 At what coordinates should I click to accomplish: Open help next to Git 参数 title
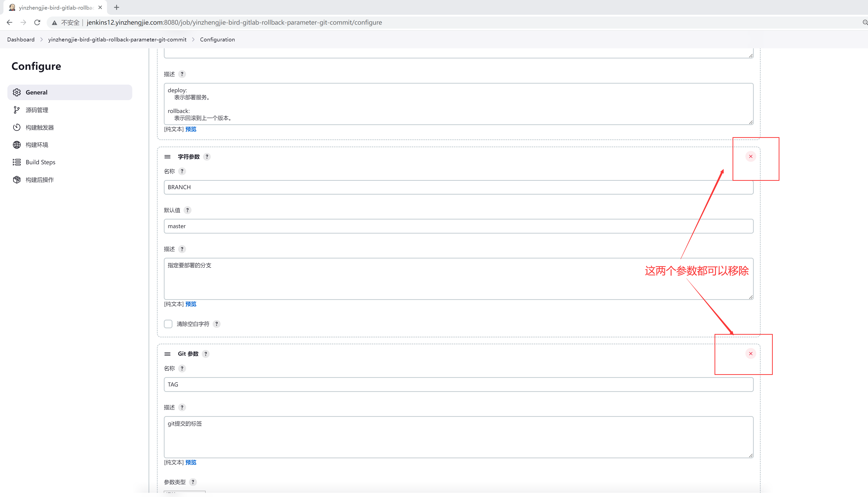point(206,354)
